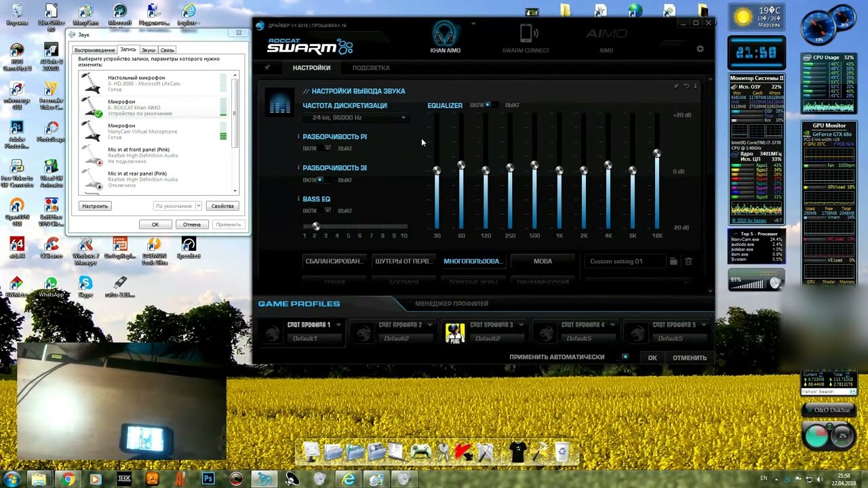This screenshot has height=488, width=868.
Task: Switch to Воспроизведение tab in Sound dialog
Action: tap(94, 50)
